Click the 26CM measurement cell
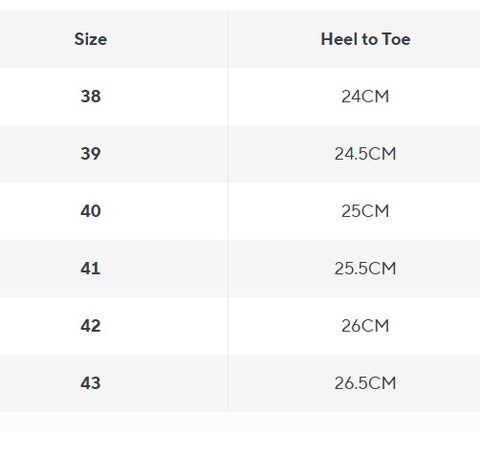The height and width of the screenshot is (455, 480). (x=365, y=326)
